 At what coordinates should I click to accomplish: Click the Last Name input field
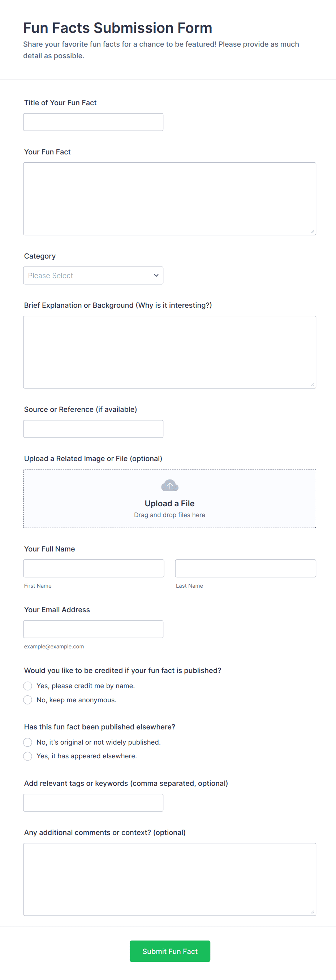pyautogui.click(x=246, y=568)
